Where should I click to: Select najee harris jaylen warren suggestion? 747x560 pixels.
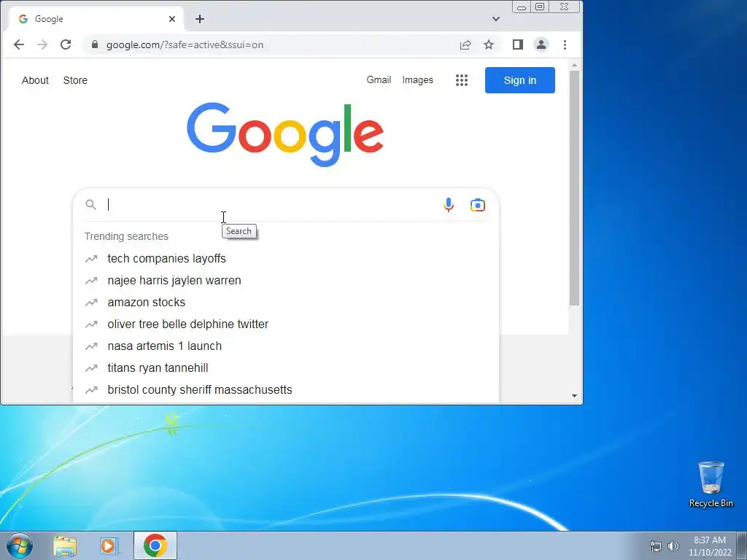click(x=286, y=281)
